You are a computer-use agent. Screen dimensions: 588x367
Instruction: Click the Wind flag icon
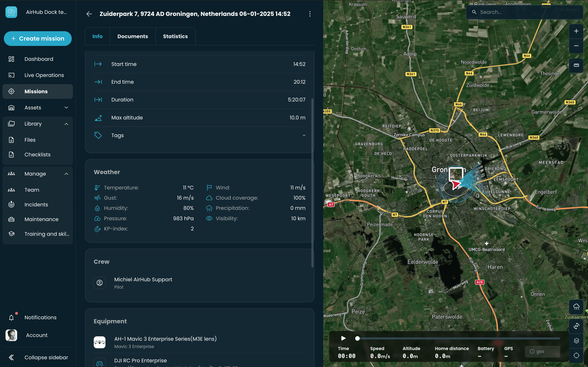coord(209,188)
